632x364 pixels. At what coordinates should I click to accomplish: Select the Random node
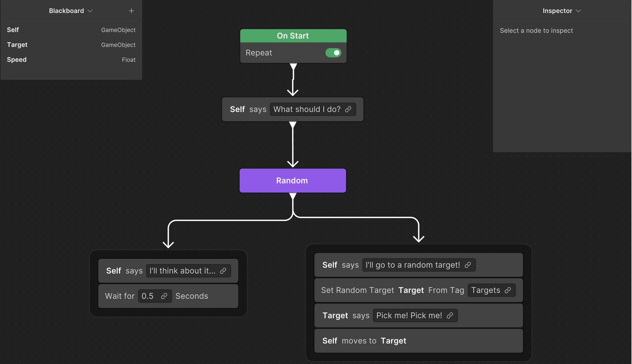293,180
